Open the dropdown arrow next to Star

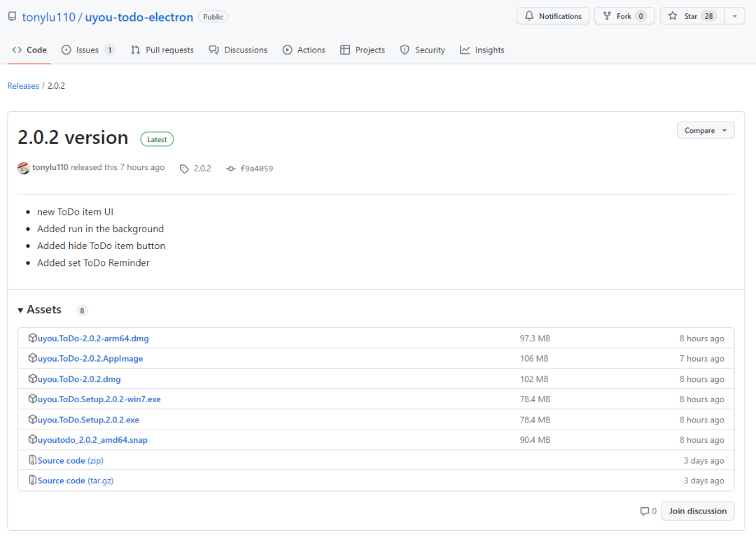pos(734,16)
